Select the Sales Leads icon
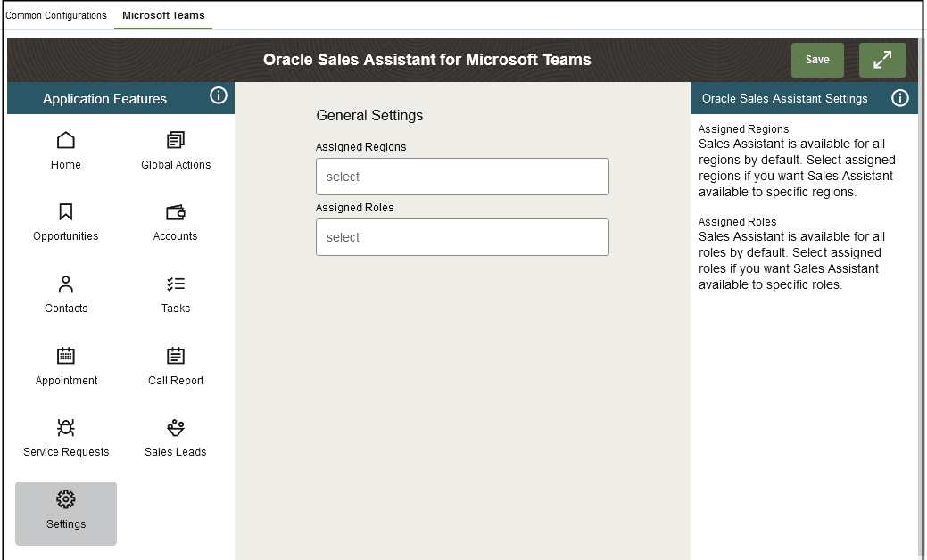927x560 pixels. tap(176, 427)
